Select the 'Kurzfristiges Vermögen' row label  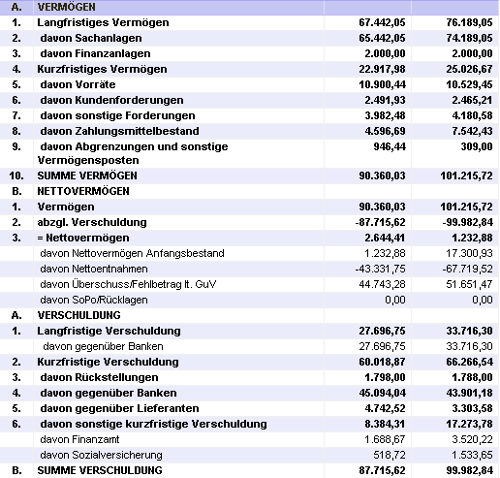(x=102, y=69)
